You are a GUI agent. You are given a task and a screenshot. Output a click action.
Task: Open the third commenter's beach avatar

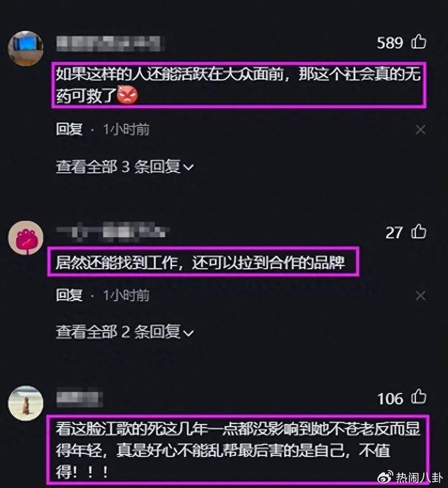[x=26, y=404]
